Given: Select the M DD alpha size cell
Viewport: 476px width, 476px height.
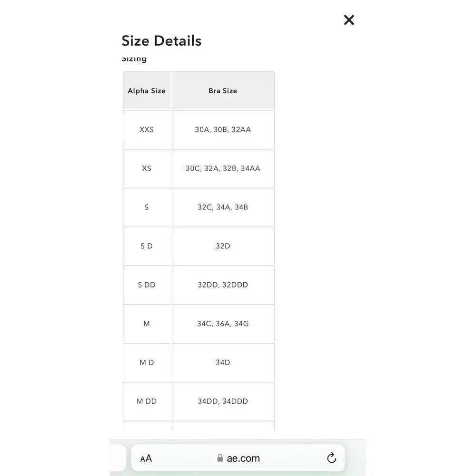Looking at the screenshot, I should coord(147,401).
